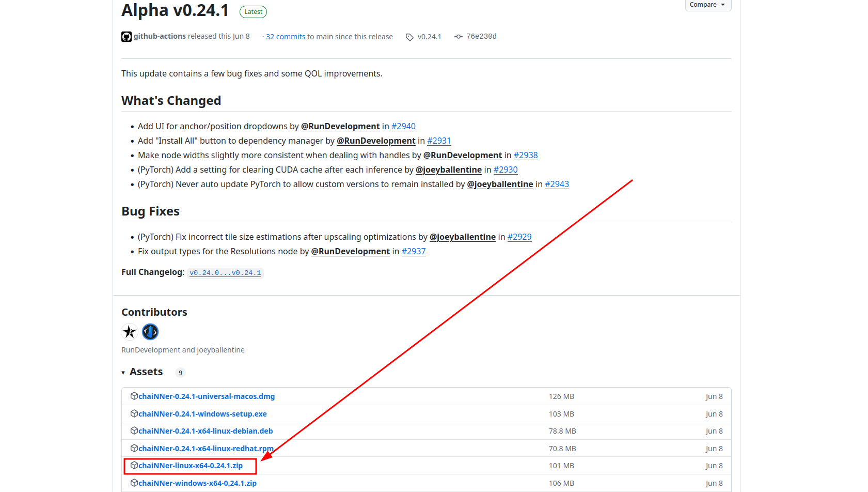This screenshot has width=868, height=492.
Task: Open the v0.24.0...v0.24.1 changelog link
Action: [x=225, y=273]
